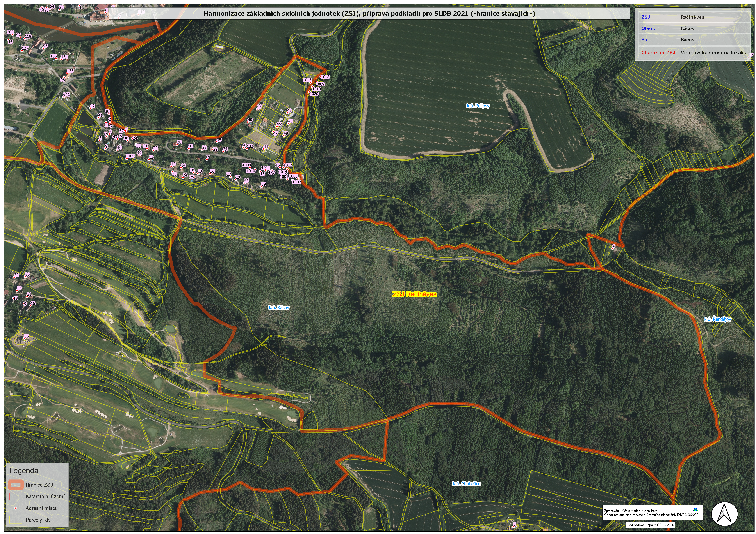Click the k.ú. Chabeřice cadastral label
Screen dimensions: 756x534
[x=466, y=484]
